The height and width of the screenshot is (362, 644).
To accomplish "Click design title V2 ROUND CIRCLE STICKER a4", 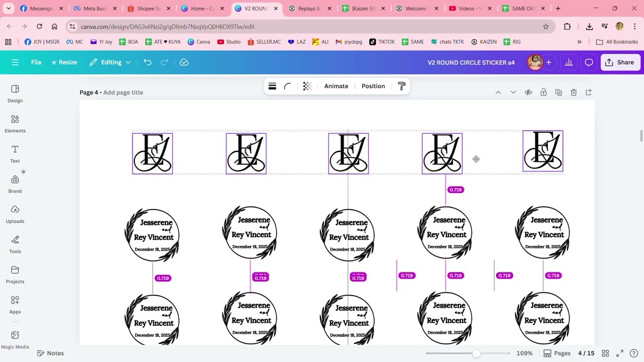I will [471, 62].
